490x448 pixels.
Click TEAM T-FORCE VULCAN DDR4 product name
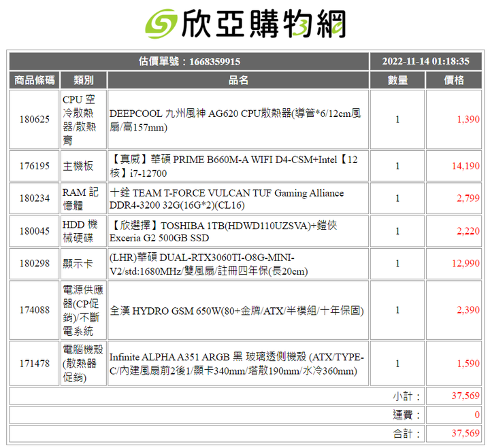click(227, 199)
